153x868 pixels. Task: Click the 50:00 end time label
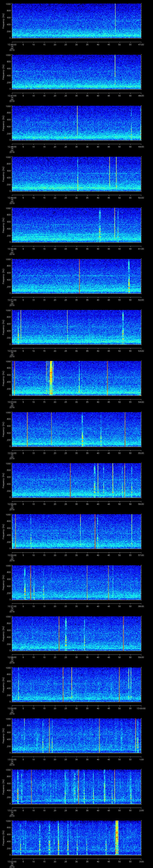pos(141,197)
